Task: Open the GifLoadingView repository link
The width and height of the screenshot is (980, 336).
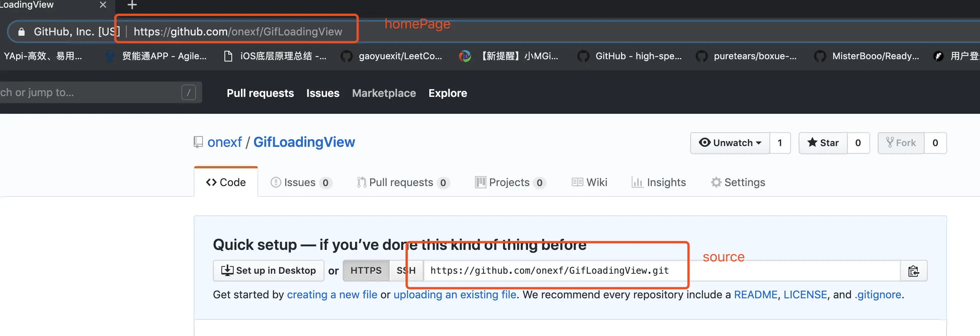Action: tap(304, 142)
